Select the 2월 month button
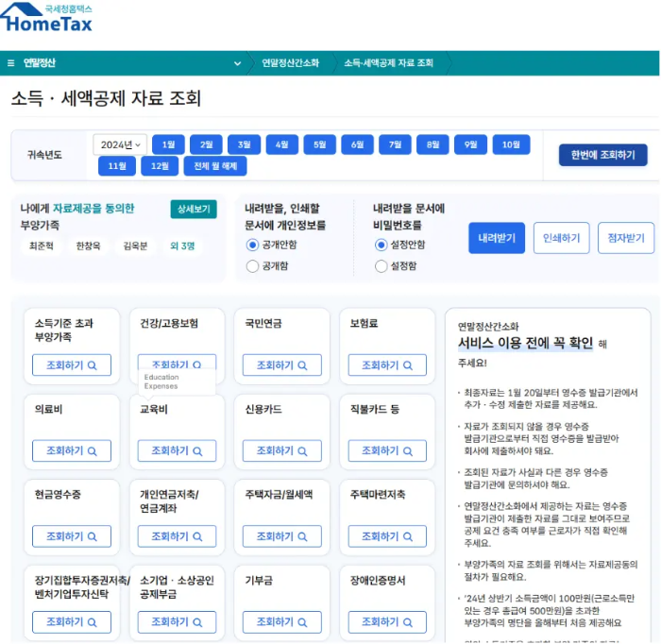 206,145
